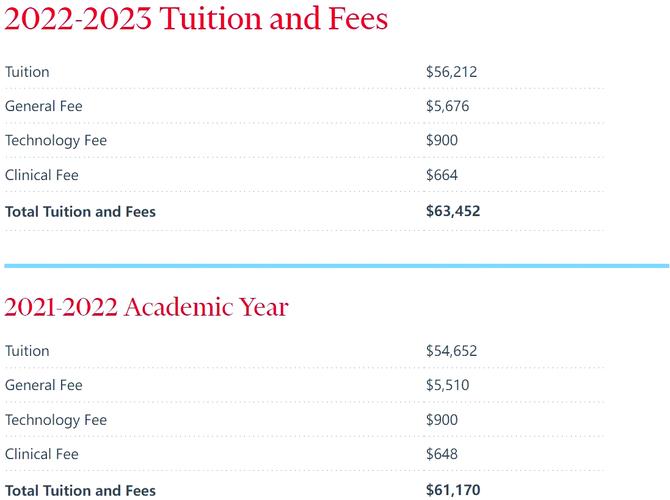Select the $5,676 general fee value
This screenshot has width=670, height=500.
tap(447, 106)
